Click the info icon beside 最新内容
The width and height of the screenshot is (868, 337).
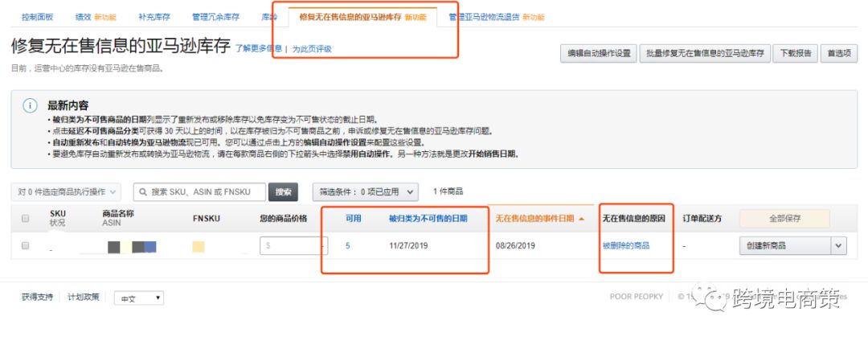coord(30,106)
